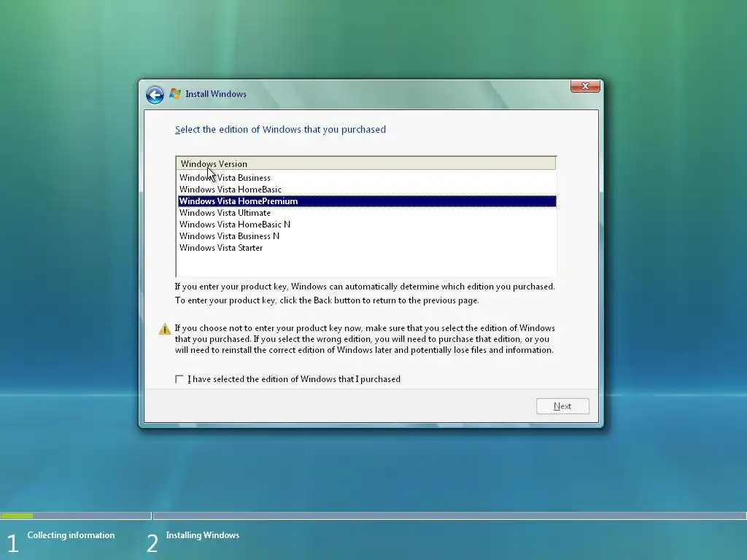Click the 'Installing Windows' step label

point(203,535)
